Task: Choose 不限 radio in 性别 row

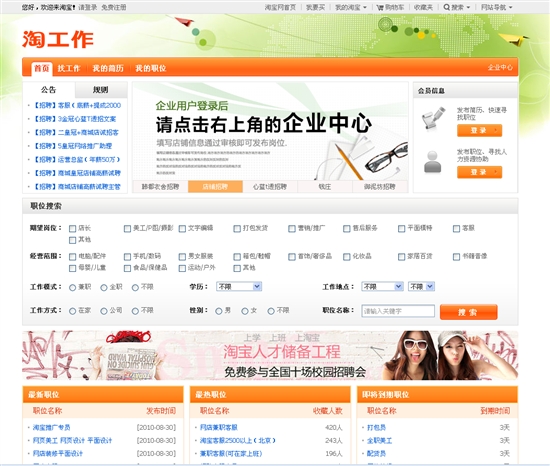Action: pos(271,311)
